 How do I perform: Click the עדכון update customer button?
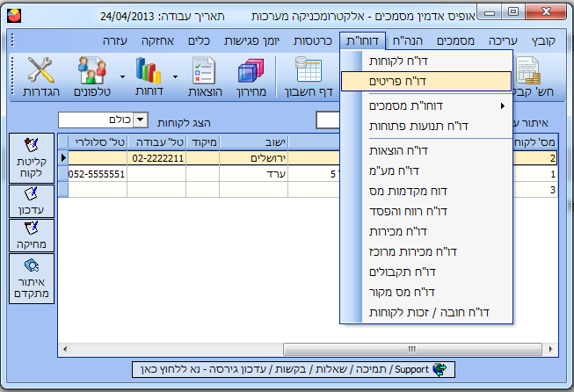click(x=32, y=201)
